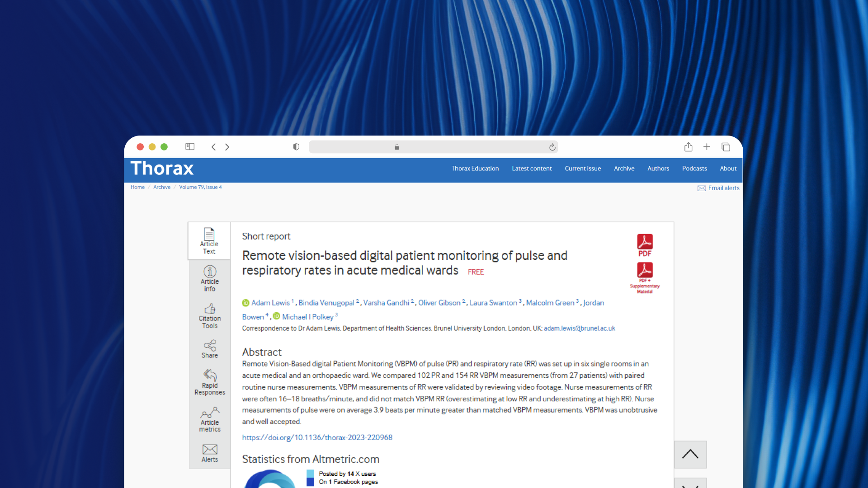868x488 pixels.
Task: Click the browser address bar
Action: [x=433, y=147]
